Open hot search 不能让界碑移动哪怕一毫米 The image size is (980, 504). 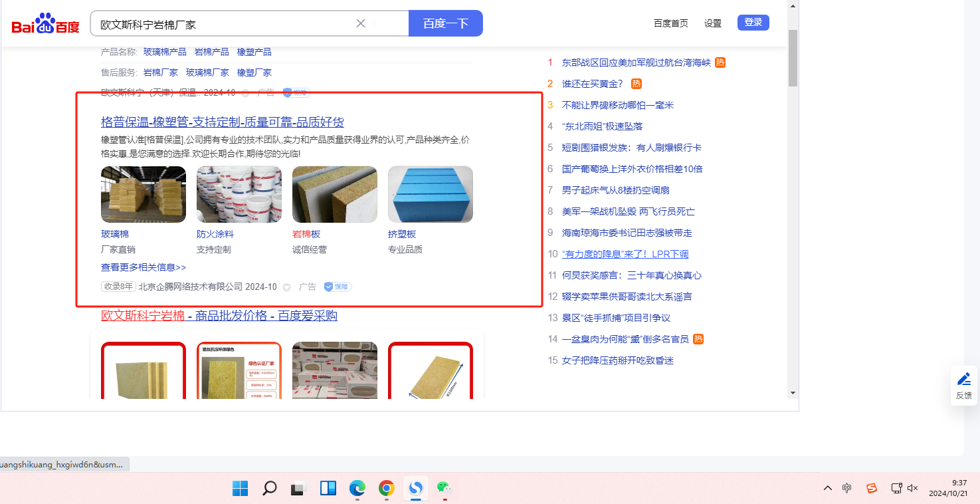pyautogui.click(x=618, y=105)
